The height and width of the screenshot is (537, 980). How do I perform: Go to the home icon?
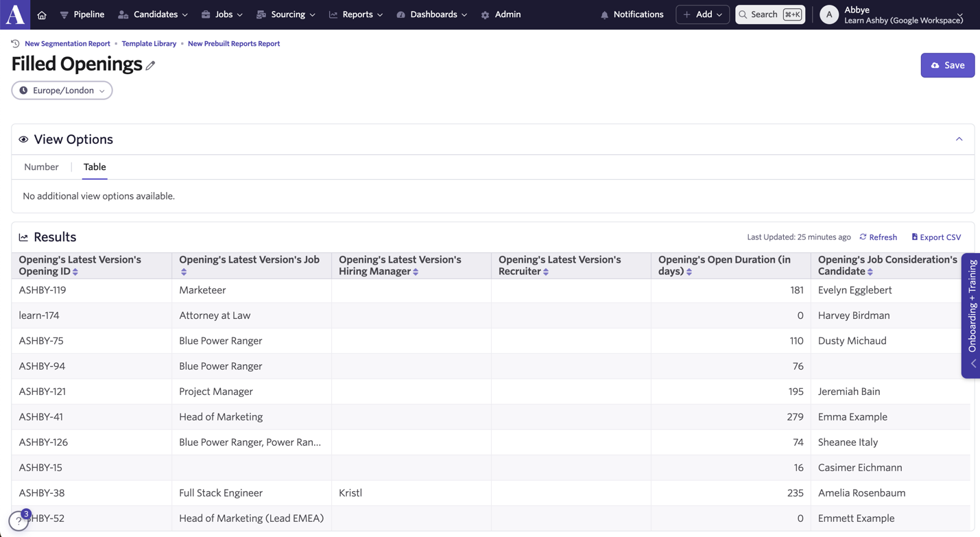click(x=42, y=14)
